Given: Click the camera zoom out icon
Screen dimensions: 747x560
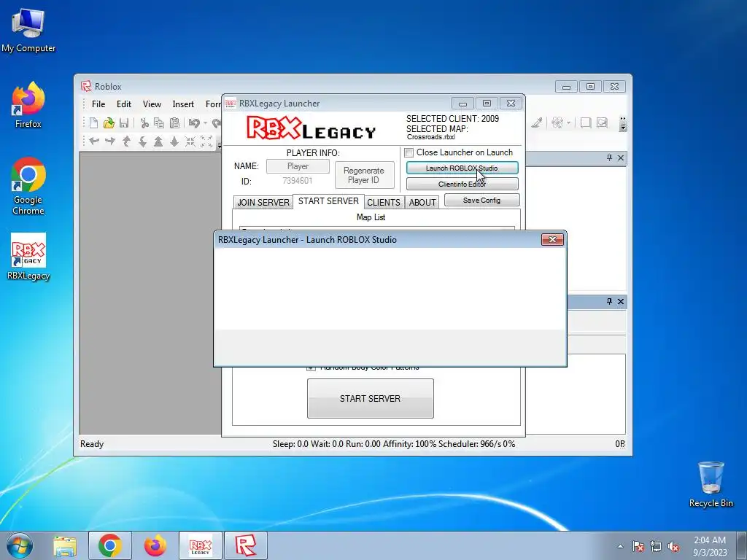Looking at the screenshot, I should (174, 141).
